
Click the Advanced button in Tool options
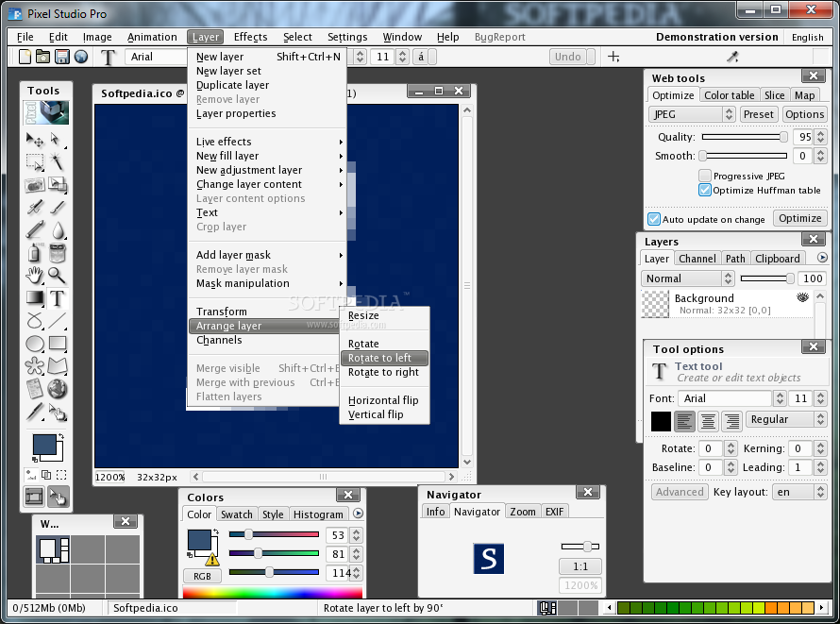tap(680, 492)
